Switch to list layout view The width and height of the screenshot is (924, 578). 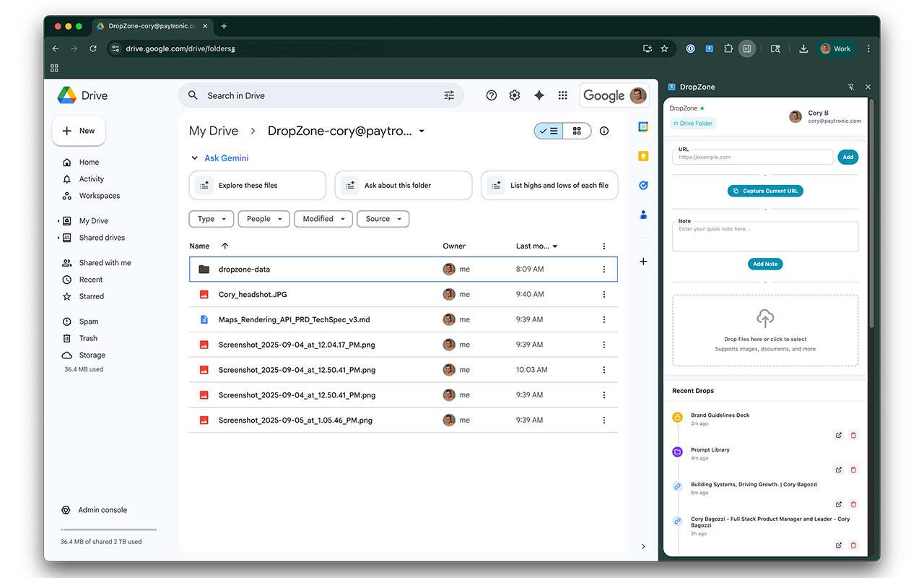tap(549, 131)
